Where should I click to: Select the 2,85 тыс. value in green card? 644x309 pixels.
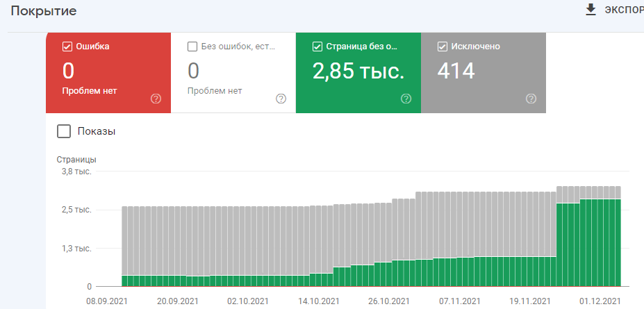click(x=358, y=71)
